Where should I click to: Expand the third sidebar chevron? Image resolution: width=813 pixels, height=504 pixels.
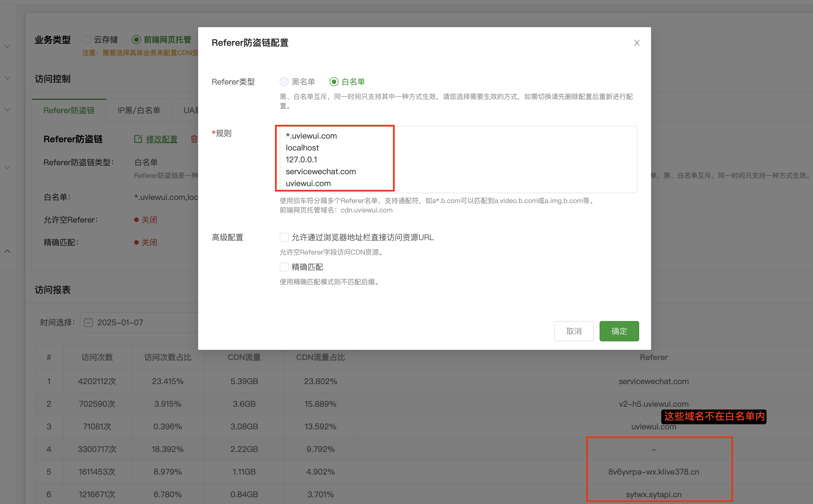pyautogui.click(x=7, y=109)
